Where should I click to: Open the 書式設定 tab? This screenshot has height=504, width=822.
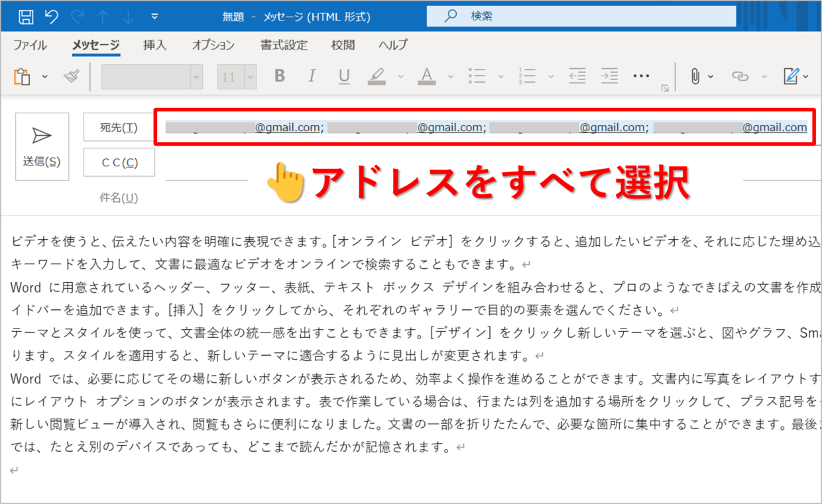pos(284,45)
